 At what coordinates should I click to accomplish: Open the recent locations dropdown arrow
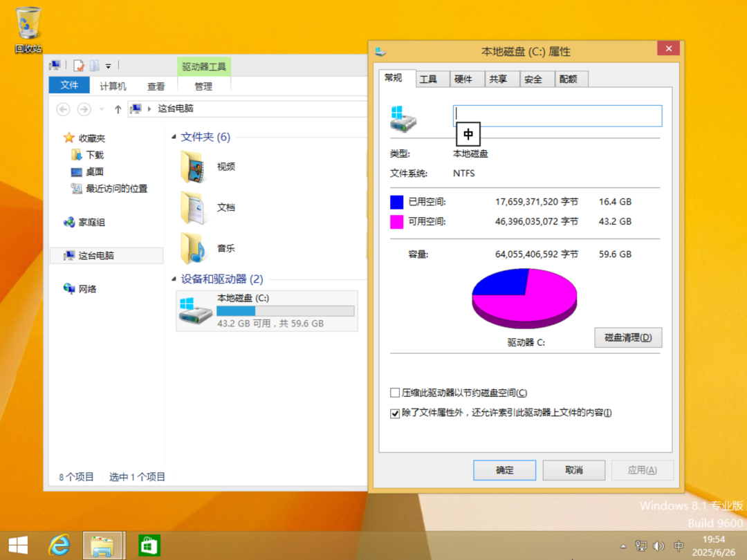[102, 109]
